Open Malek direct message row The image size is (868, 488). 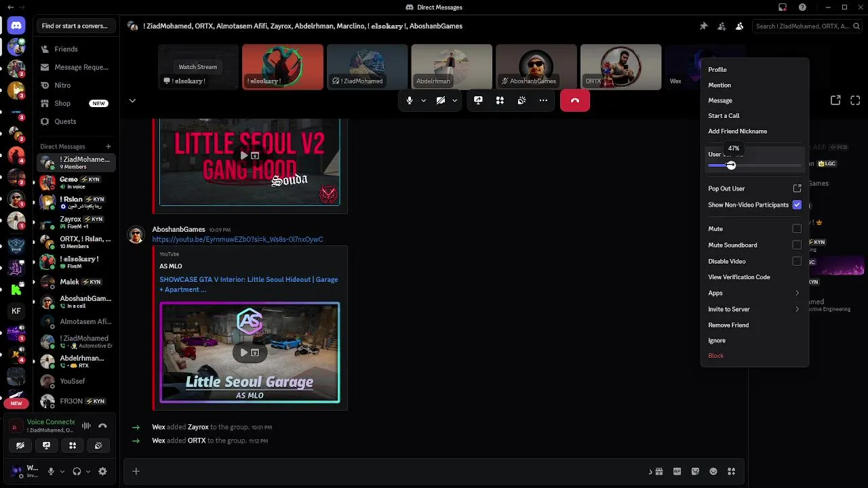[x=76, y=282]
